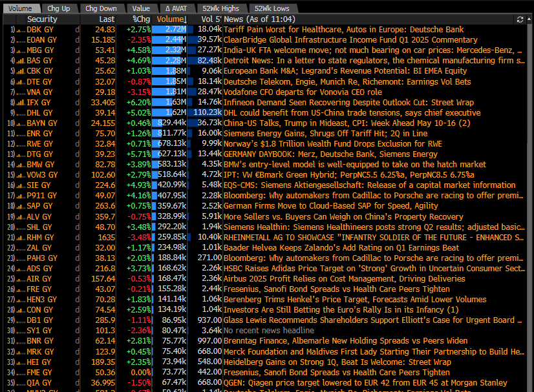Open mini chart icon for DTE GY
The image size is (534, 392).
21,82
